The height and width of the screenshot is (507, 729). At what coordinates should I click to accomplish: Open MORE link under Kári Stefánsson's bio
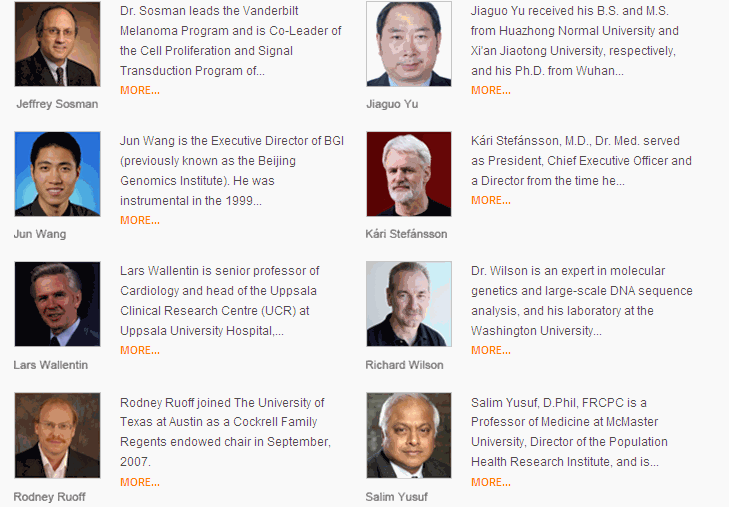tap(491, 200)
